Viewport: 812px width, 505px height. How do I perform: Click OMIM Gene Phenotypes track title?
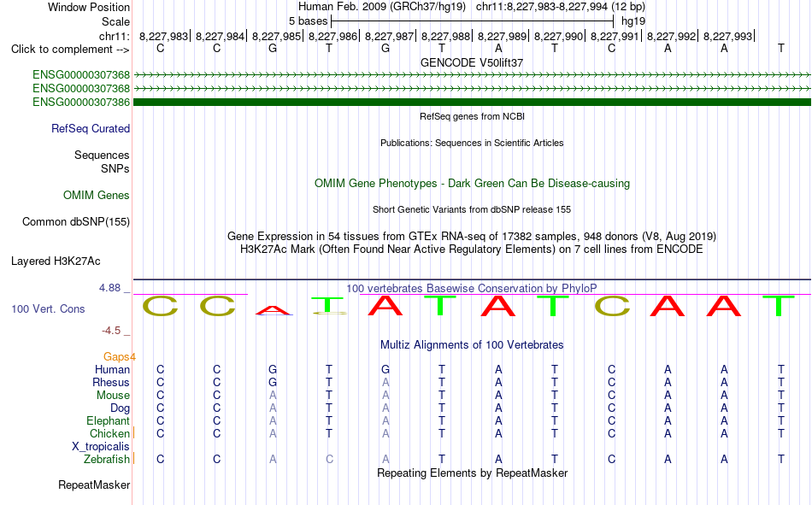point(472,184)
